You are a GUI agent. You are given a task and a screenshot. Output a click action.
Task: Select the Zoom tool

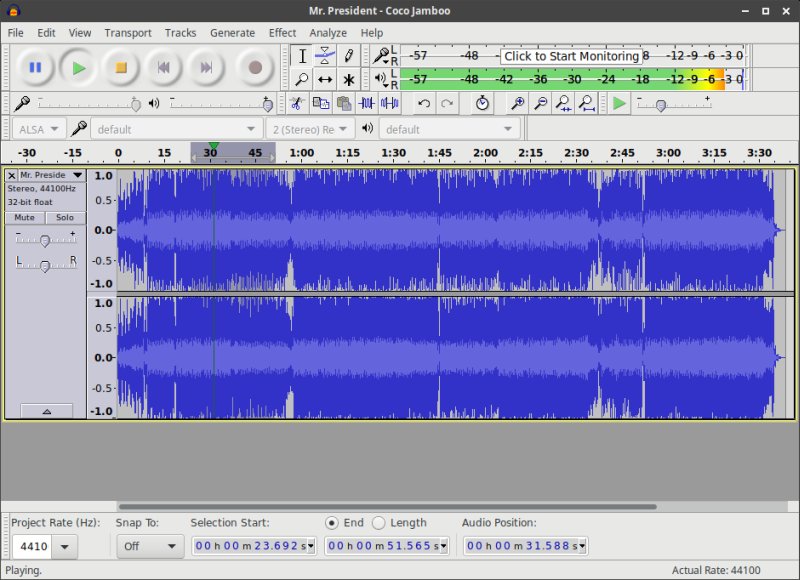[x=303, y=80]
